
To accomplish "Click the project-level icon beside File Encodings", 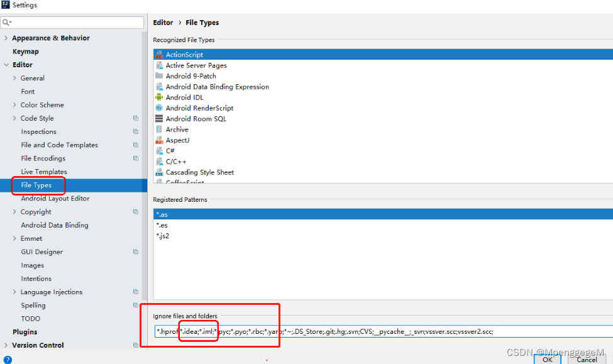I will click(136, 158).
